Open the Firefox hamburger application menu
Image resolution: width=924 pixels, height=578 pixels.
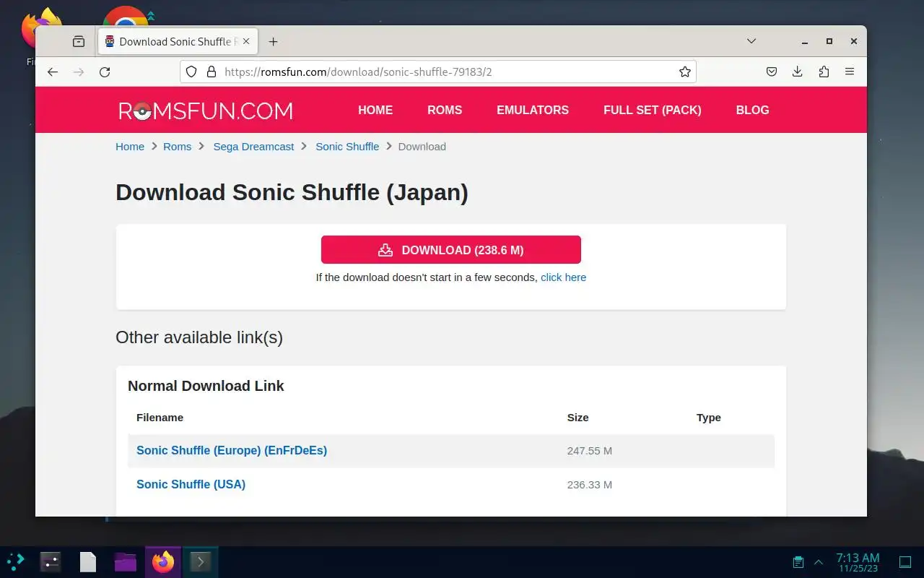[x=850, y=72]
